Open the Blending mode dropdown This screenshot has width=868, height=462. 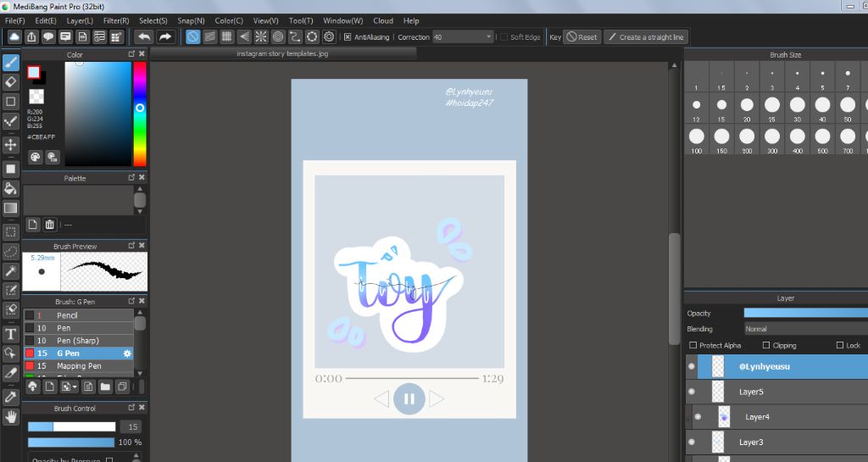[806, 329]
